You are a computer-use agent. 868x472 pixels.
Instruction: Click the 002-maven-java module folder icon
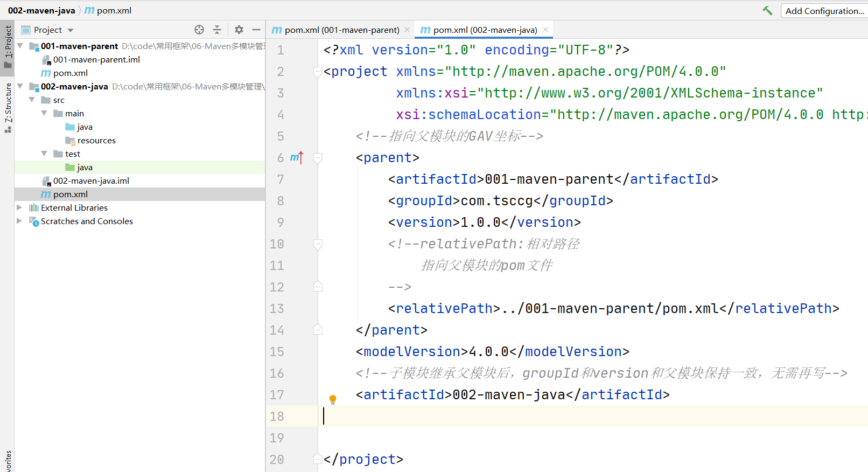(34, 86)
